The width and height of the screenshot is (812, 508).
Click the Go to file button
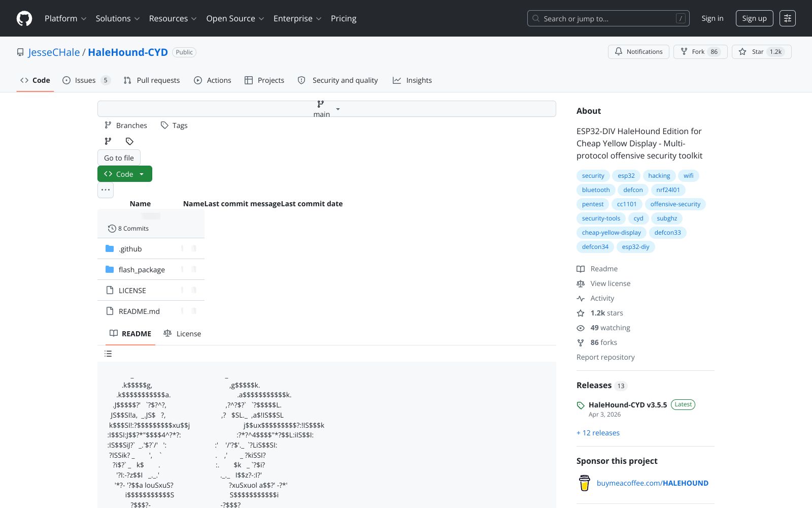[x=119, y=157]
